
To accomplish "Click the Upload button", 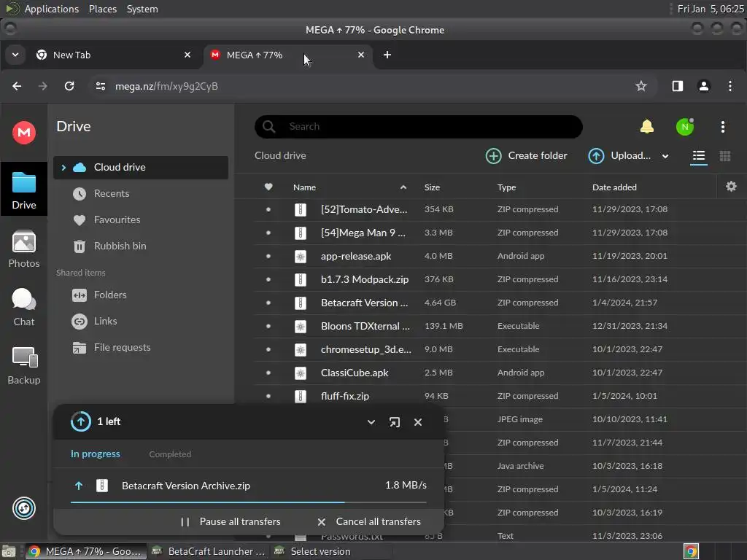I will [x=619, y=156].
